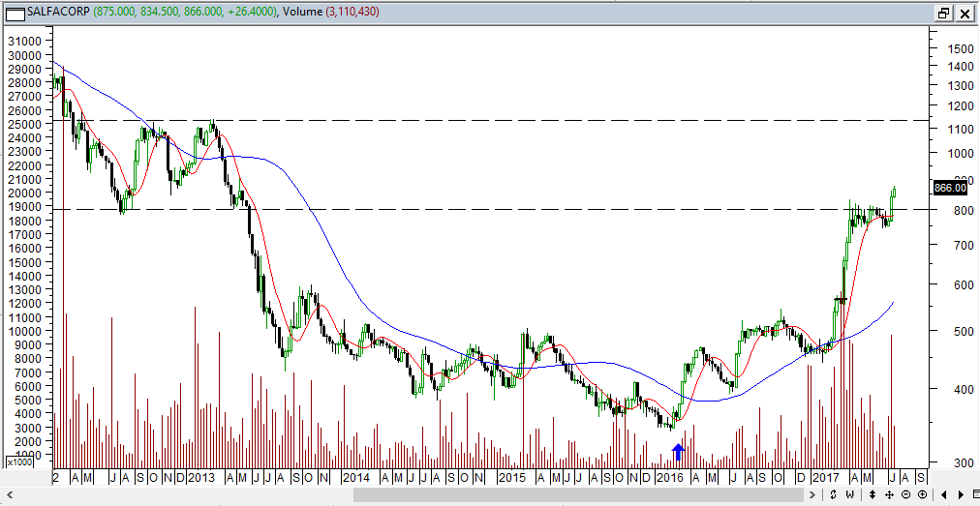The image size is (980, 506).
Task: Click the SALFACORP title text
Action: pyautogui.click(x=58, y=12)
